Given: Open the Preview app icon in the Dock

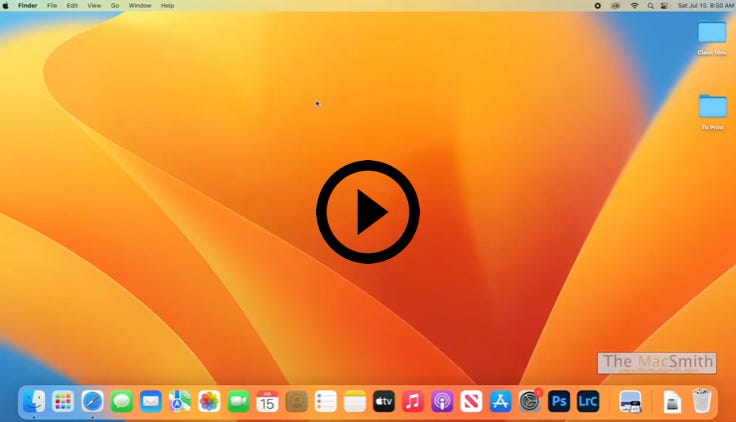Looking at the screenshot, I should [630, 402].
